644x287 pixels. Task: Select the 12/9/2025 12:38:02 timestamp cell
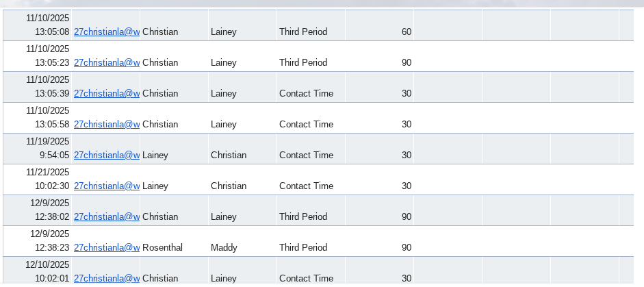(x=38, y=210)
